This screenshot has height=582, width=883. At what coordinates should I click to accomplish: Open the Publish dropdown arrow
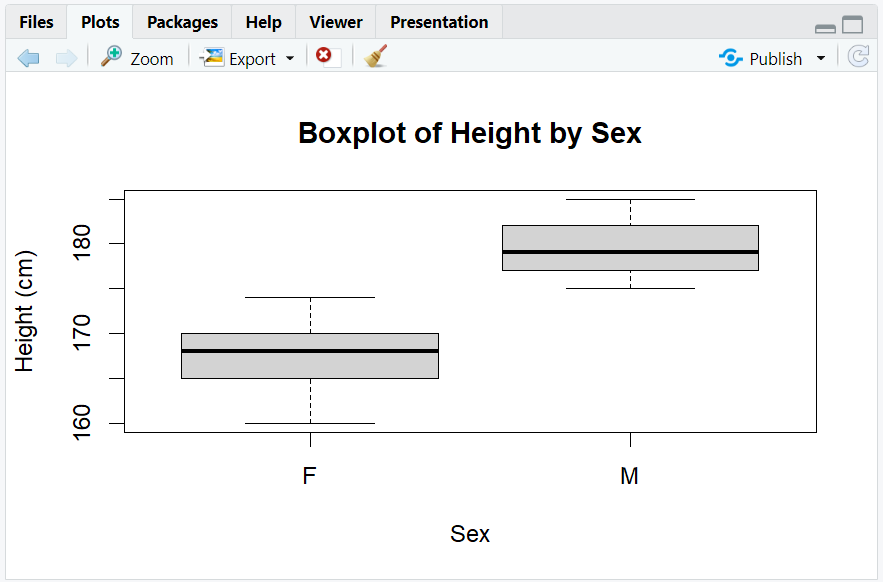pos(820,58)
